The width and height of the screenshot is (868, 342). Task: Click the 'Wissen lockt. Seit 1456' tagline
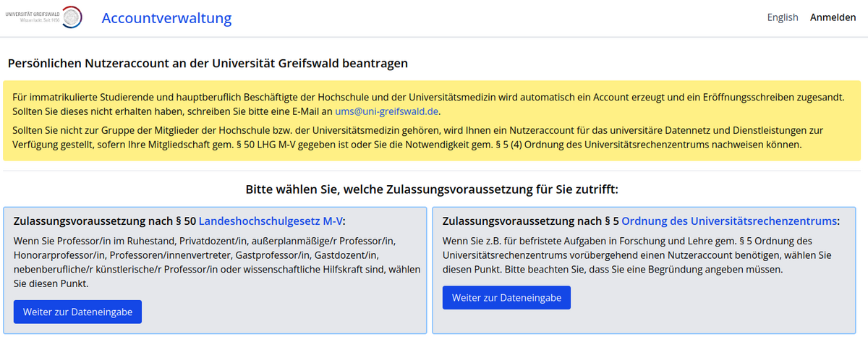[41, 21]
